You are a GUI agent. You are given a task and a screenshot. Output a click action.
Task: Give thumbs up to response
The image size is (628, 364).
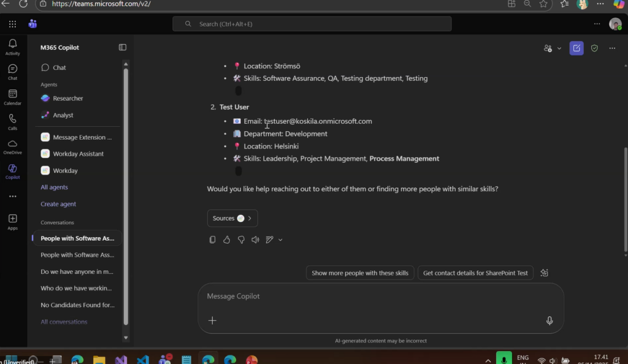pyautogui.click(x=227, y=240)
